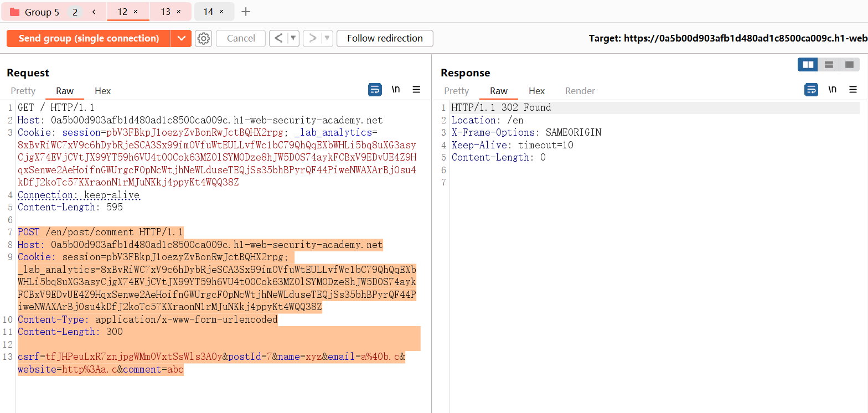Image resolution: width=868 pixels, height=413 pixels.
Task: Toggle word wrap in Request panel
Action: pyautogui.click(x=375, y=90)
